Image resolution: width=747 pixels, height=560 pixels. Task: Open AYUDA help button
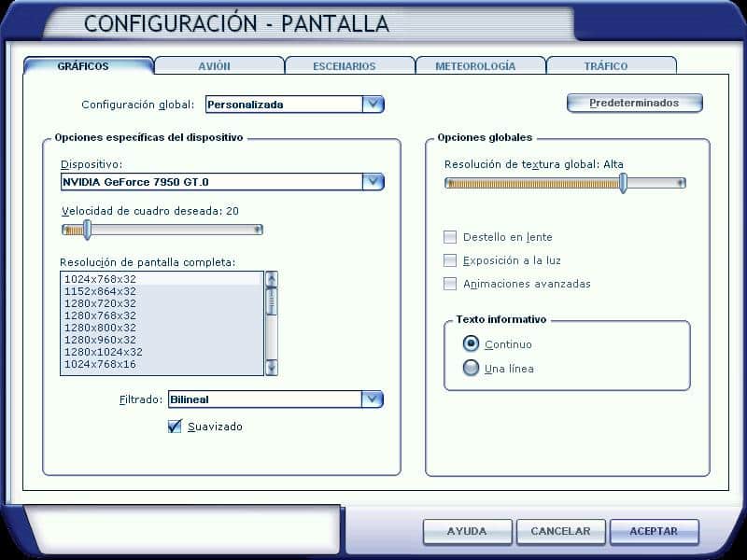(467, 531)
